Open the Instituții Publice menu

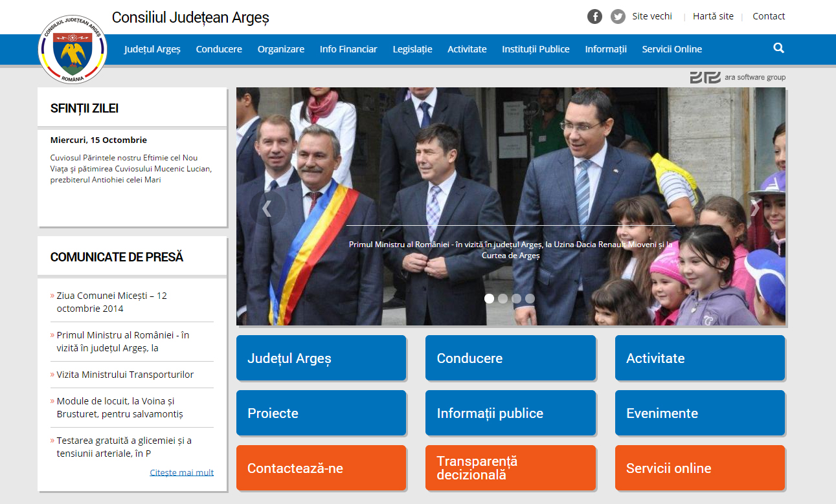point(536,49)
